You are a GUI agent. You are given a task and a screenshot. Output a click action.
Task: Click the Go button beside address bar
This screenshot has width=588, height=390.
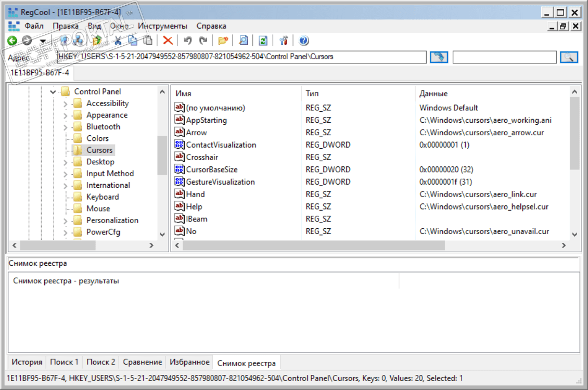tap(439, 57)
